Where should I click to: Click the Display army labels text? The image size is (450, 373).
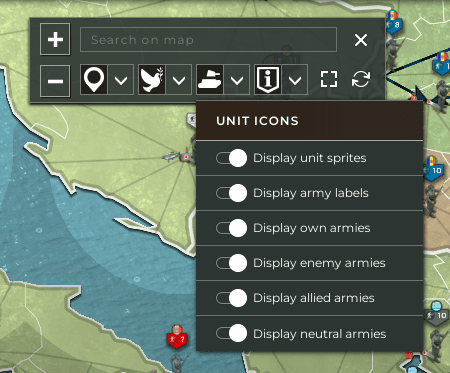pos(311,193)
